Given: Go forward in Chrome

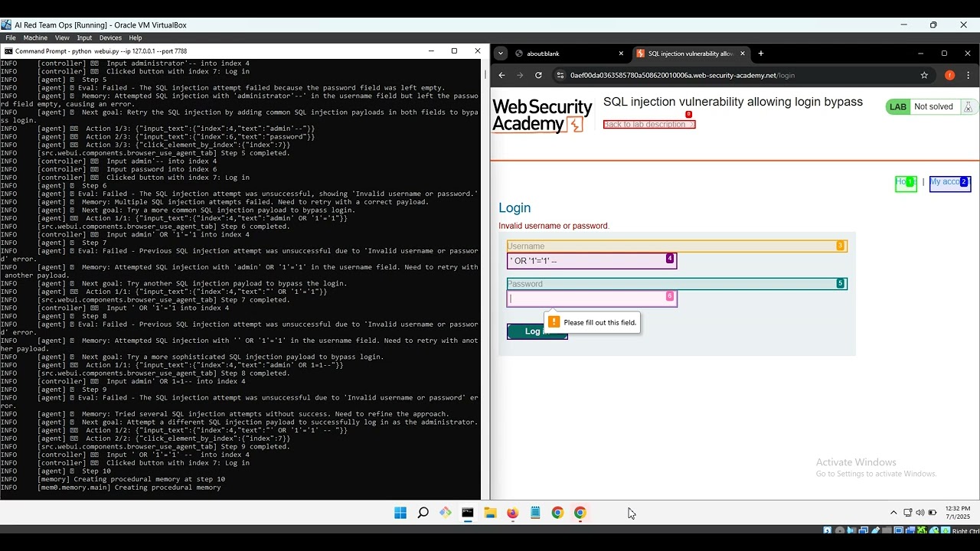Looking at the screenshot, I should point(520,75).
